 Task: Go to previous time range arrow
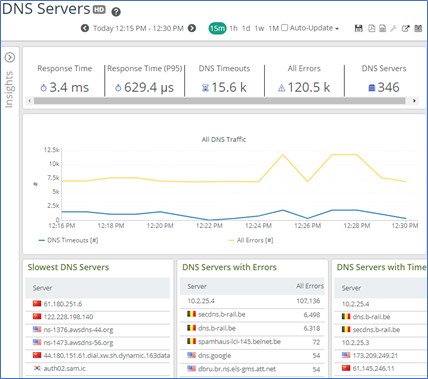85,28
